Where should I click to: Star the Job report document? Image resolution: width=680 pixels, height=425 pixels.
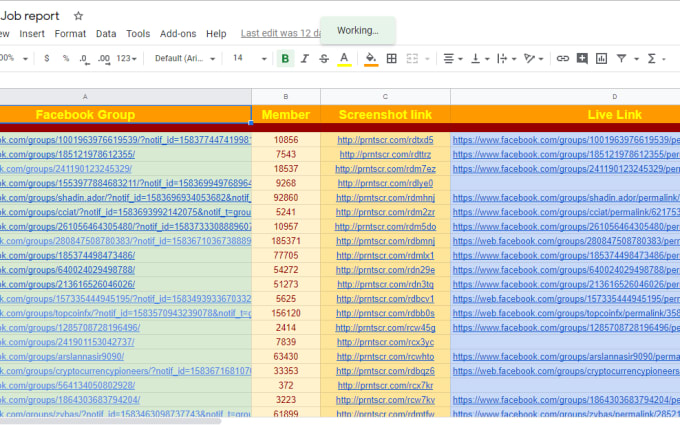pyautogui.click(x=78, y=16)
